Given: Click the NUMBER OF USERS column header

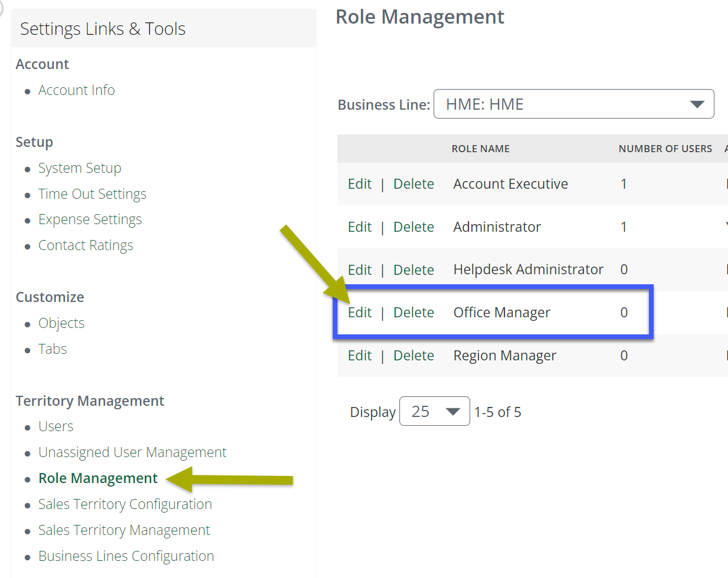Looking at the screenshot, I should [x=665, y=149].
